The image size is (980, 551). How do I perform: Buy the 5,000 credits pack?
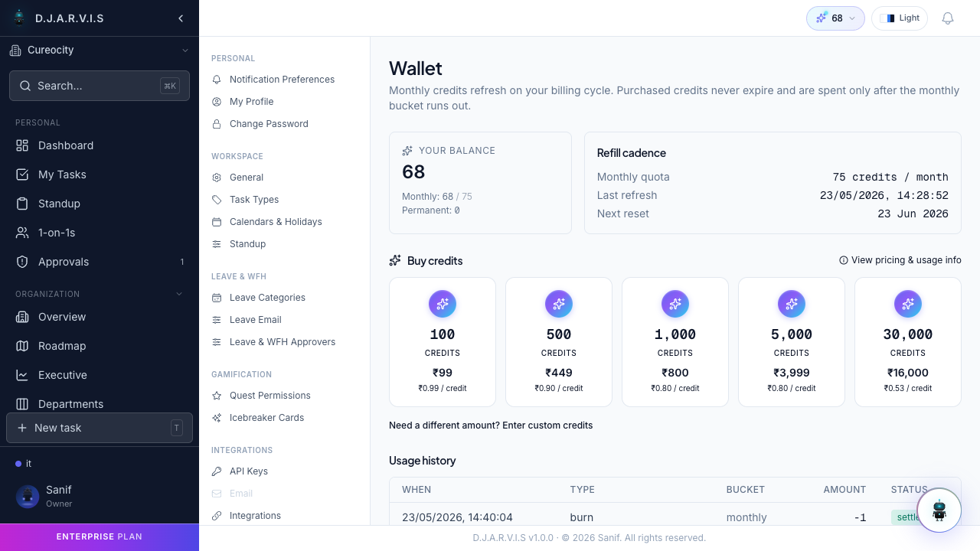(x=792, y=342)
